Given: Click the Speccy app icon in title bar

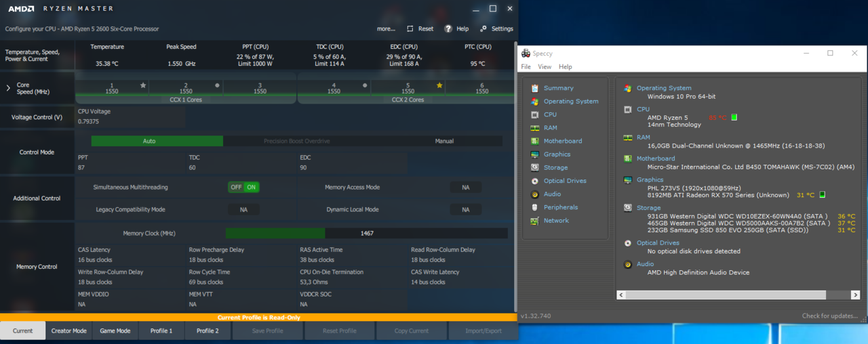Looking at the screenshot, I should point(526,53).
